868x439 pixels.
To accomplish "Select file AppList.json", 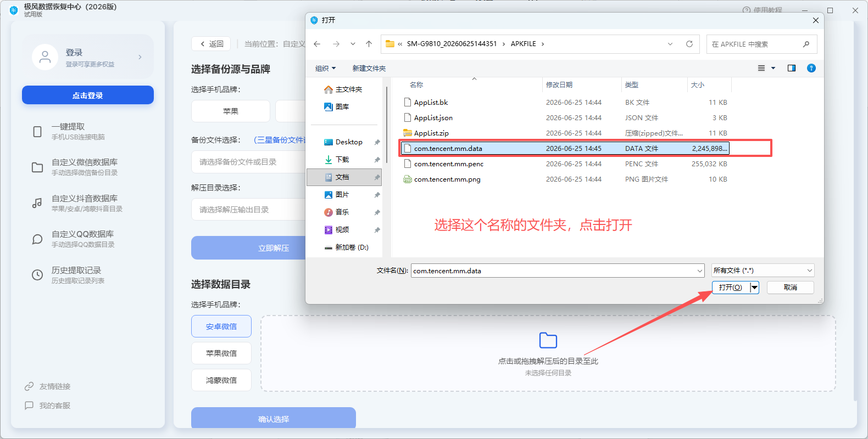I will 566,118.
